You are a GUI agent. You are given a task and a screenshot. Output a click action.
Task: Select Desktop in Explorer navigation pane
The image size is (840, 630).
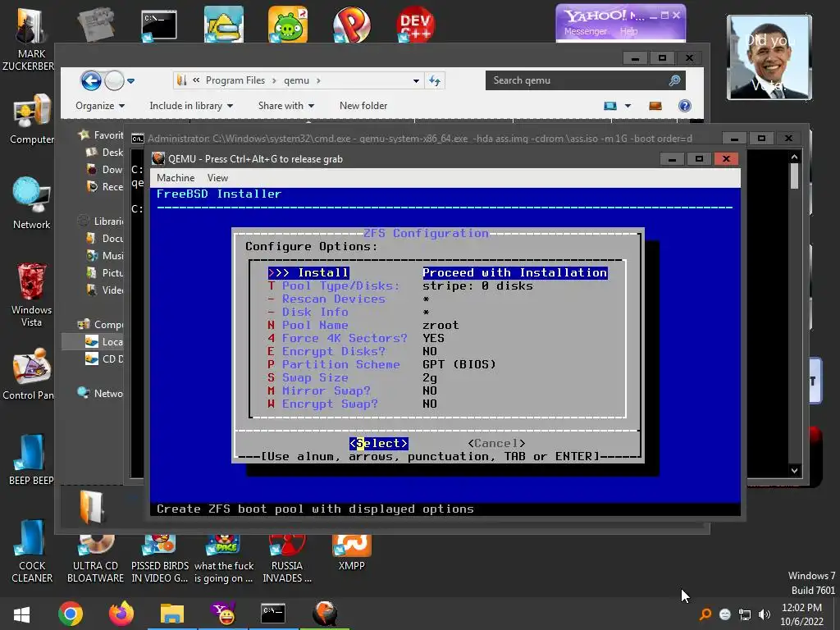pyautogui.click(x=104, y=152)
